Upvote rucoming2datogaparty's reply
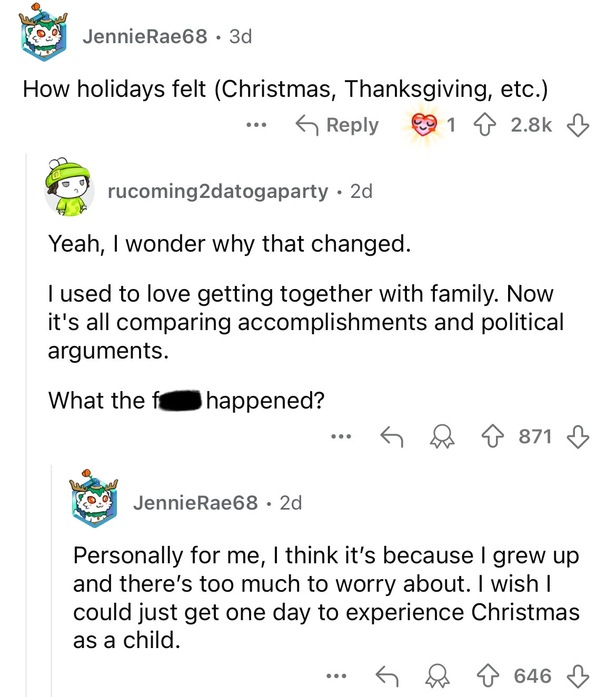This screenshot has height=697, width=616. 492,436
